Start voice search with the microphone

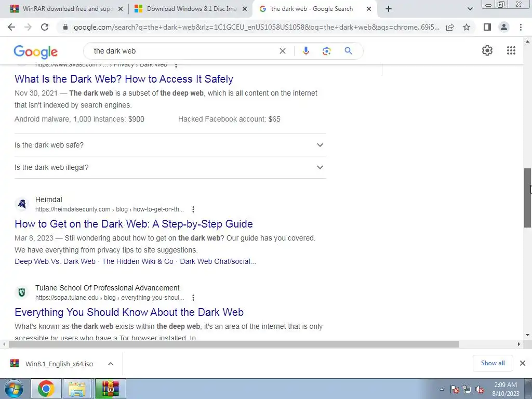click(305, 51)
